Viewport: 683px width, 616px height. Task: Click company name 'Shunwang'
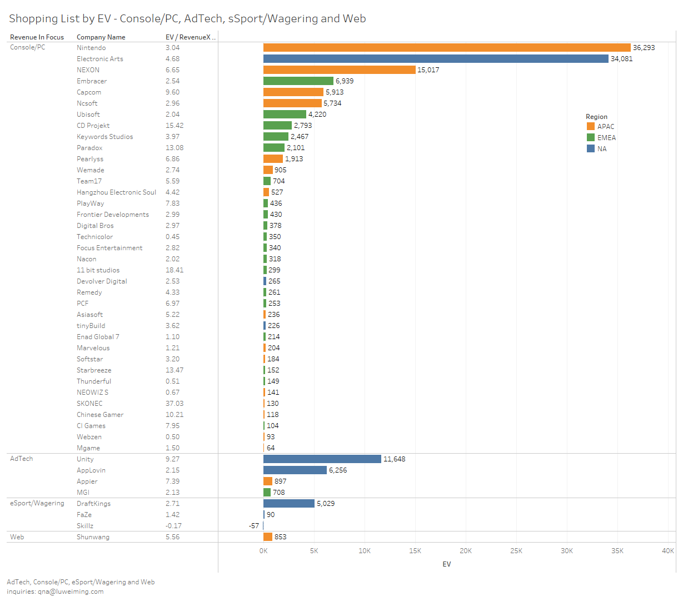pos(93,537)
